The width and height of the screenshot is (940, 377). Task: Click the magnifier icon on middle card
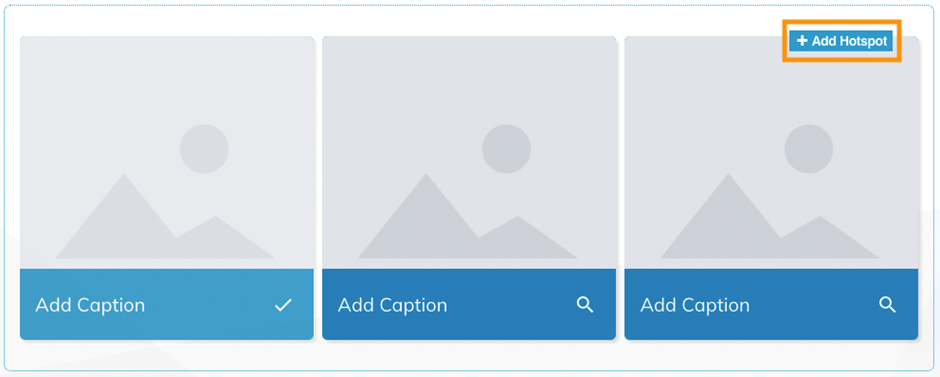585,304
